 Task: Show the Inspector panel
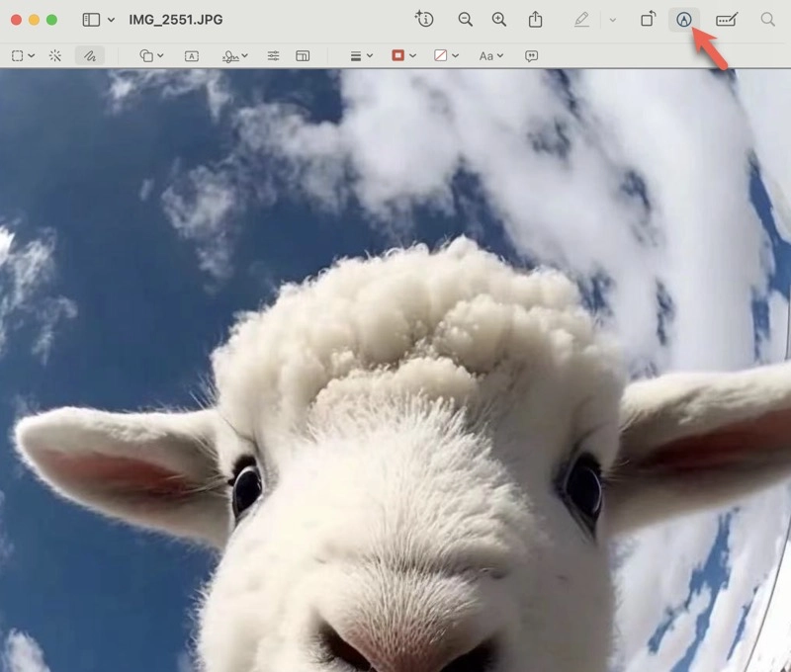(424, 19)
